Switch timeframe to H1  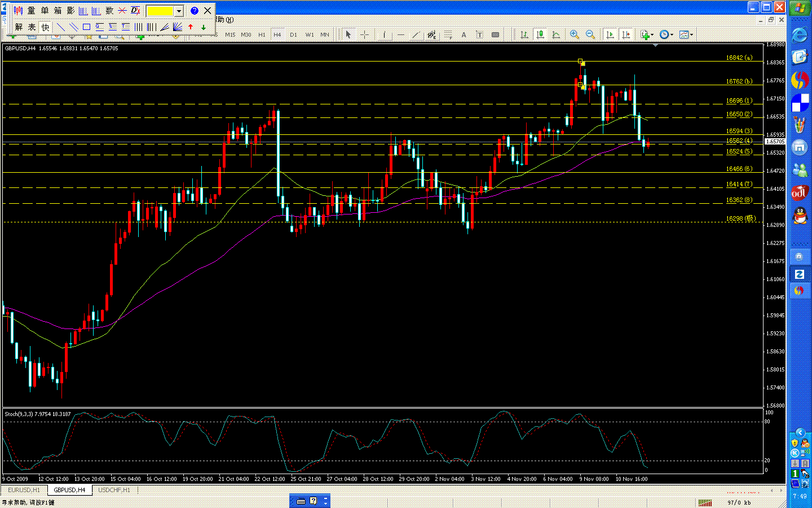tap(262, 34)
